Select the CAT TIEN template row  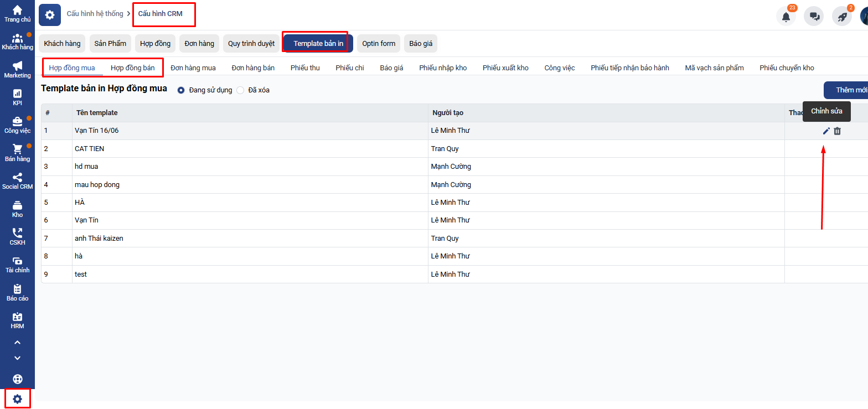tap(90, 149)
